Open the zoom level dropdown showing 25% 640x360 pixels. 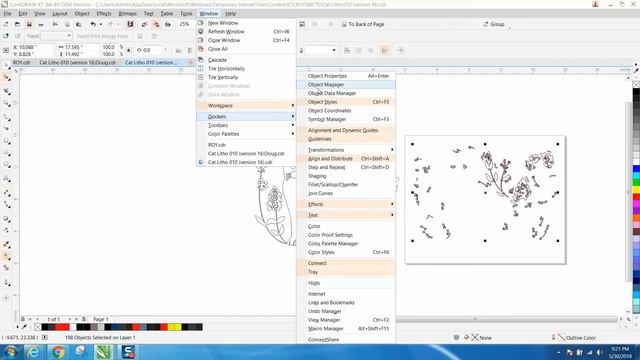pos(186,24)
